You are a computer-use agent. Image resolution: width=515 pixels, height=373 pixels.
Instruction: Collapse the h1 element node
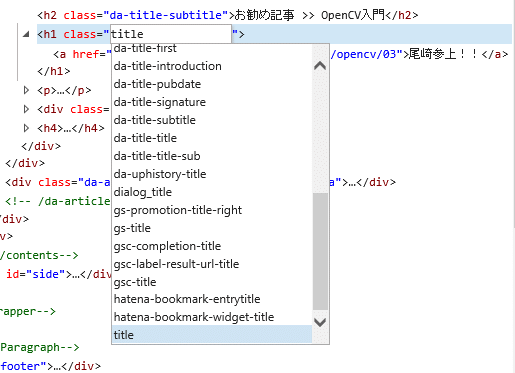[26, 34]
